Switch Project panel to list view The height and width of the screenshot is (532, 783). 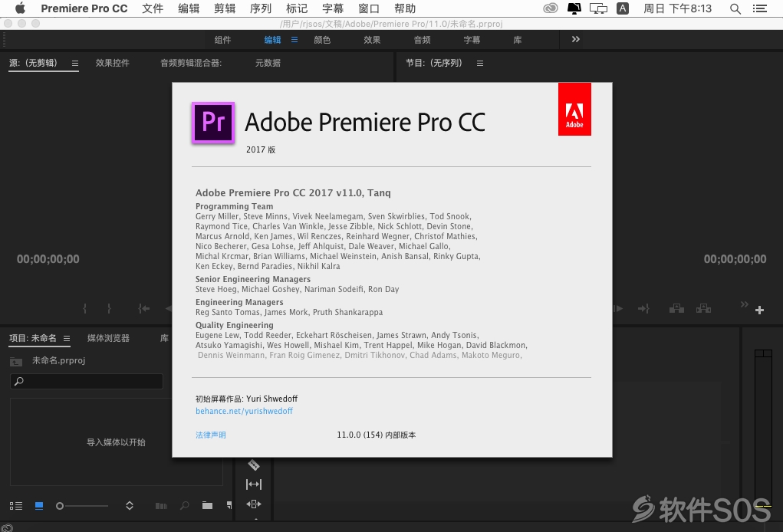click(16, 506)
